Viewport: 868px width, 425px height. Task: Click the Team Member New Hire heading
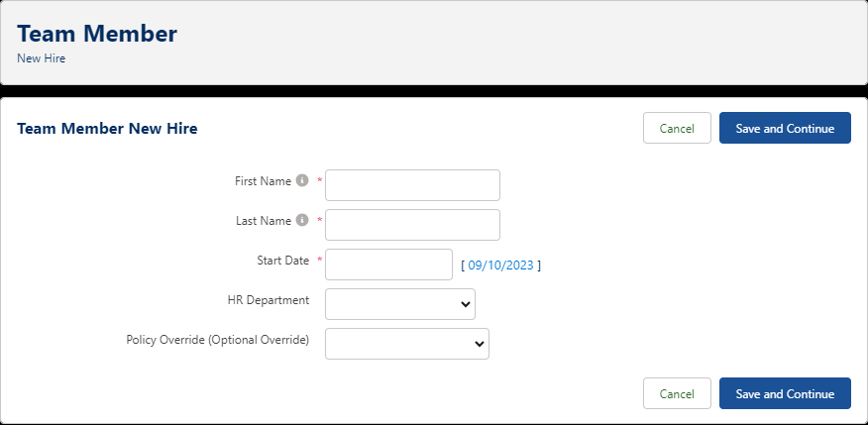coord(107,128)
